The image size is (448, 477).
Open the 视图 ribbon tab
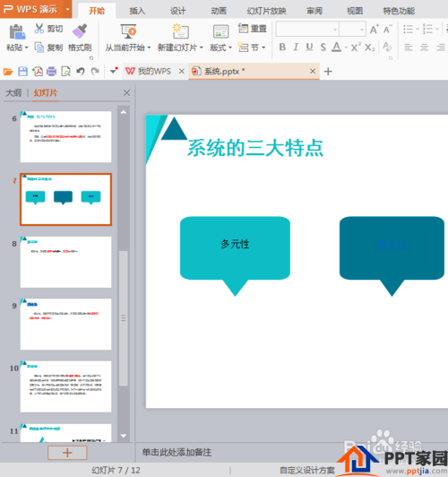click(355, 11)
